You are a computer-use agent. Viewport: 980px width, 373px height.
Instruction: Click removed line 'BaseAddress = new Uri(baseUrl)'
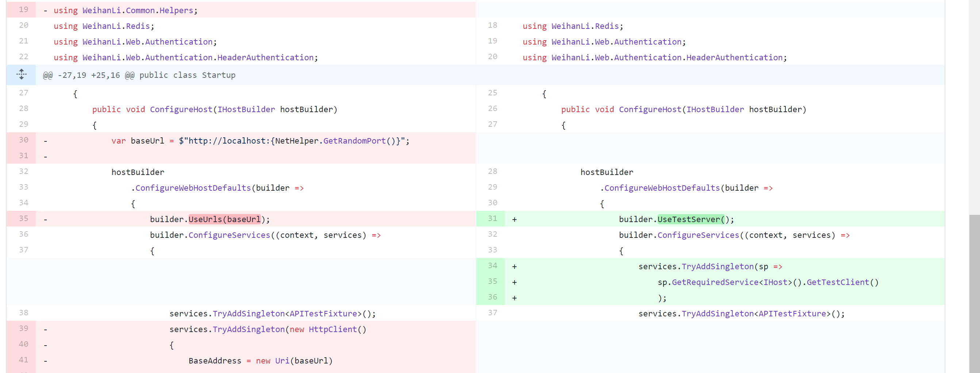(261, 361)
